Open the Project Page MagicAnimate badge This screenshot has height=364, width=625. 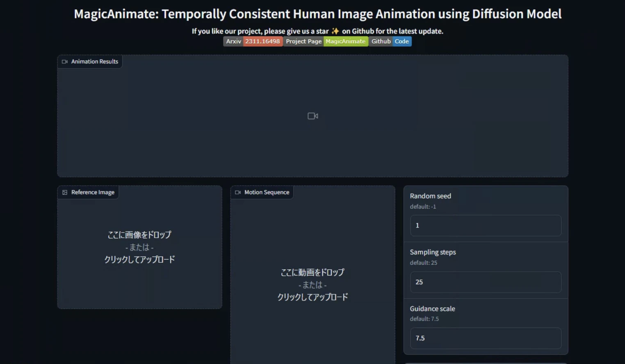click(x=326, y=41)
